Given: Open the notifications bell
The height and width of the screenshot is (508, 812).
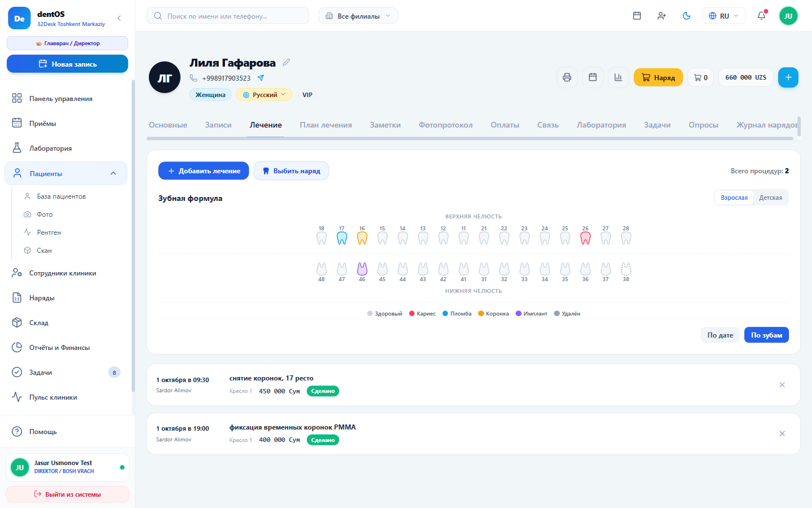Looking at the screenshot, I should pos(761,16).
